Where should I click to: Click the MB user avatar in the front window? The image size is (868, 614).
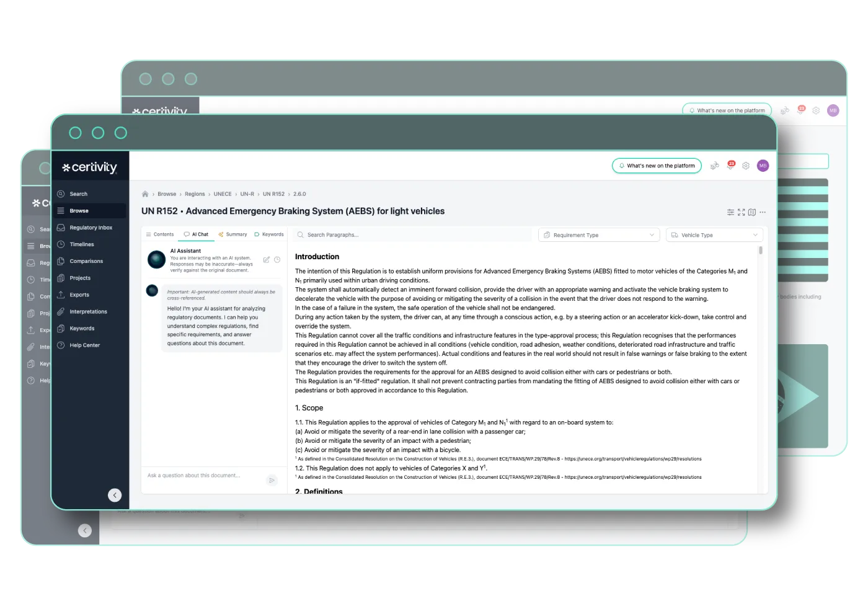[763, 166]
